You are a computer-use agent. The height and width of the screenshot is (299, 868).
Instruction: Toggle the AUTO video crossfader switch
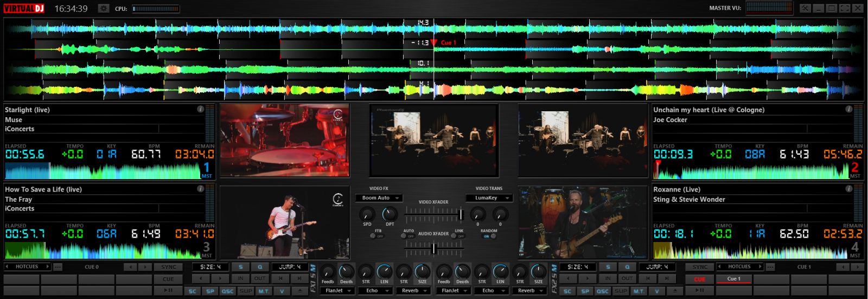coord(407,236)
